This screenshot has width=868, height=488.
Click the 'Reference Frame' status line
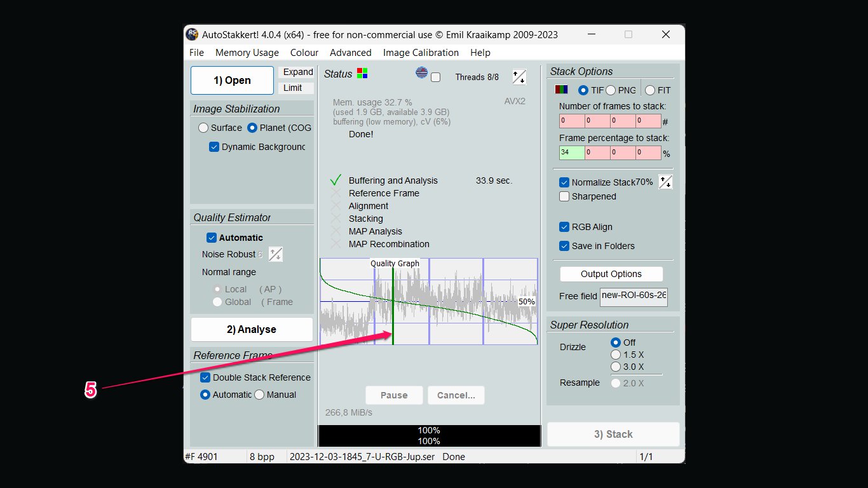click(x=384, y=193)
